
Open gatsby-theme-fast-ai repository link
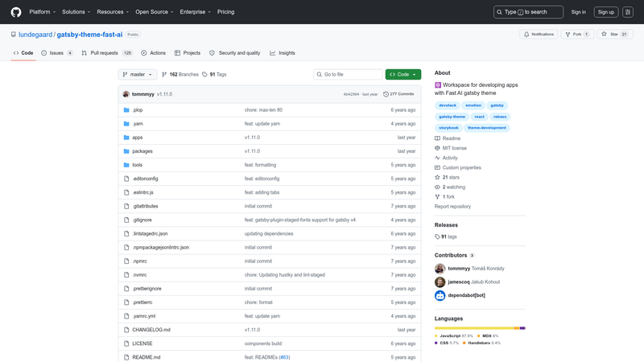point(89,35)
